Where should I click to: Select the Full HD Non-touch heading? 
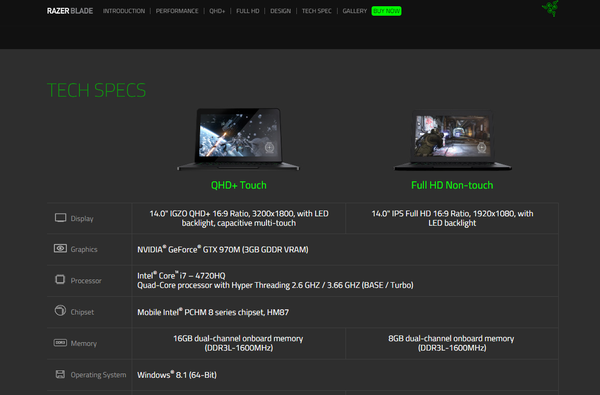click(452, 185)
